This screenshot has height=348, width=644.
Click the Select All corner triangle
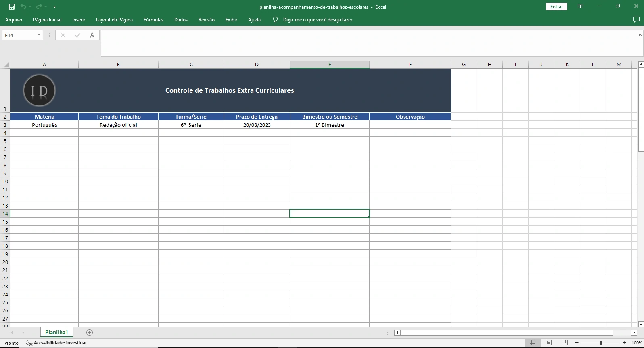[x=6, y=65]
